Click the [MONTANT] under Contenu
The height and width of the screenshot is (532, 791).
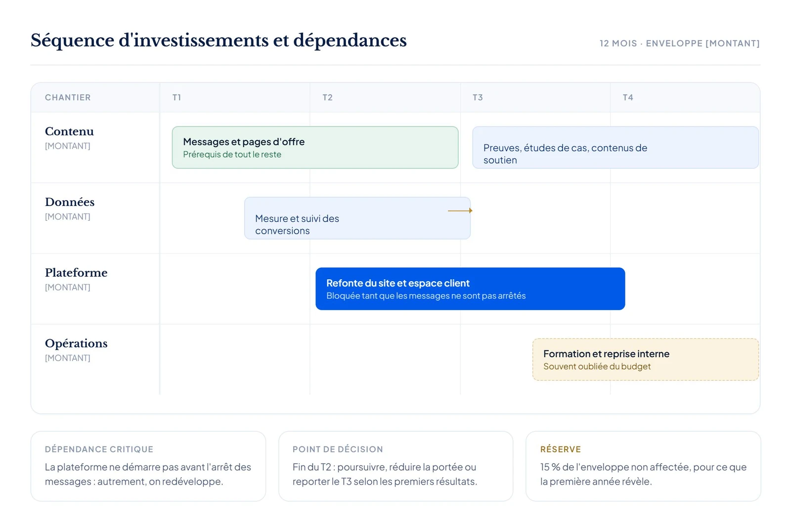point(68,146)
